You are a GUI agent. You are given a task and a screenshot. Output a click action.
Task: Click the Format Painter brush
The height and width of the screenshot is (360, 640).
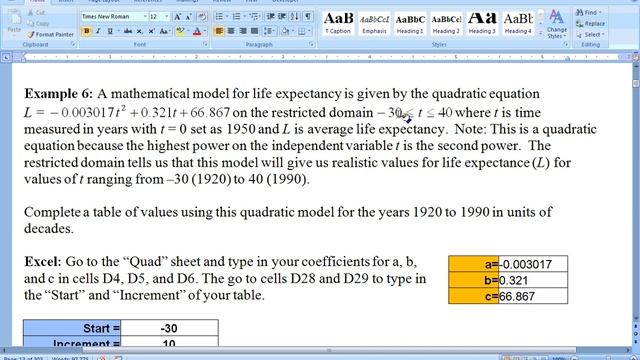coord(31,35)
